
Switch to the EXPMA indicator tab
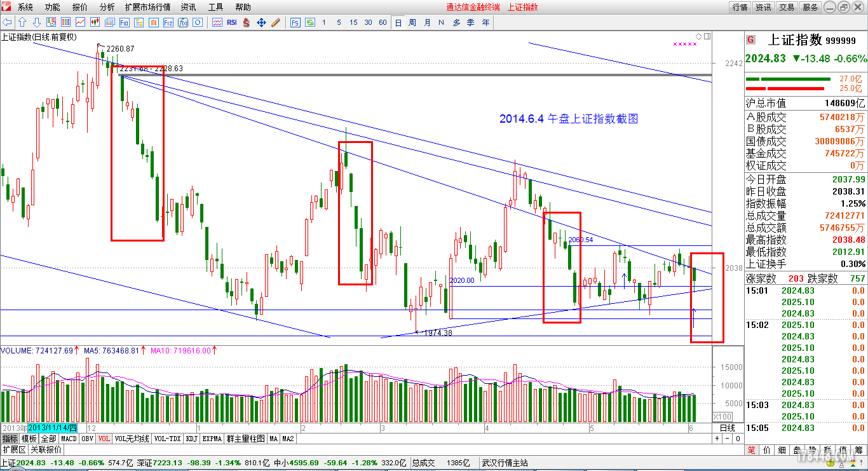tap(212, 439)
